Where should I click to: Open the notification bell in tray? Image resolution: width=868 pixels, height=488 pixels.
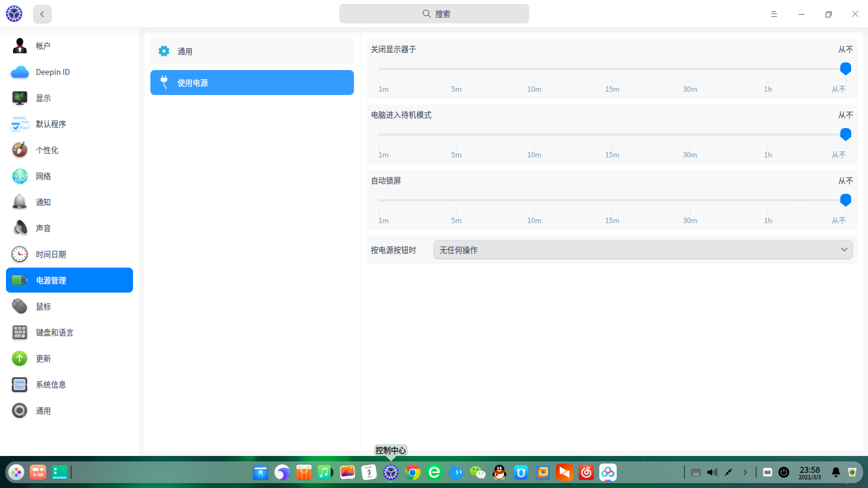[836, 472]
